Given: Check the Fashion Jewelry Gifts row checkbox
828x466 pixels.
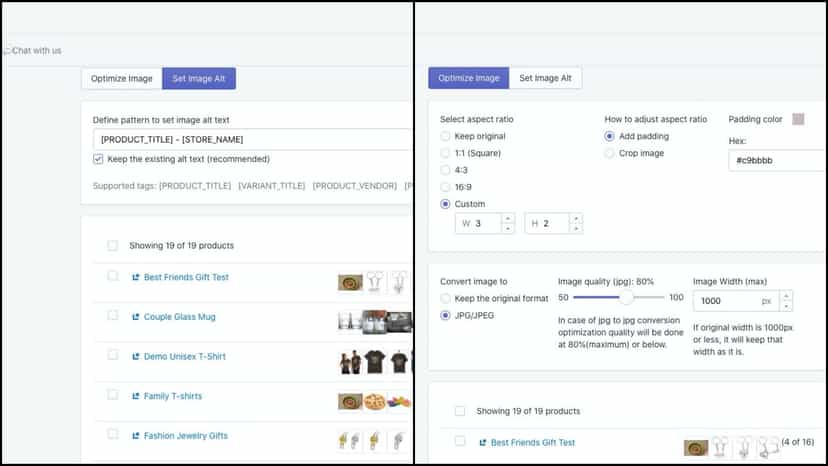Looking at the screenshot, I should (x=112, y=434).
